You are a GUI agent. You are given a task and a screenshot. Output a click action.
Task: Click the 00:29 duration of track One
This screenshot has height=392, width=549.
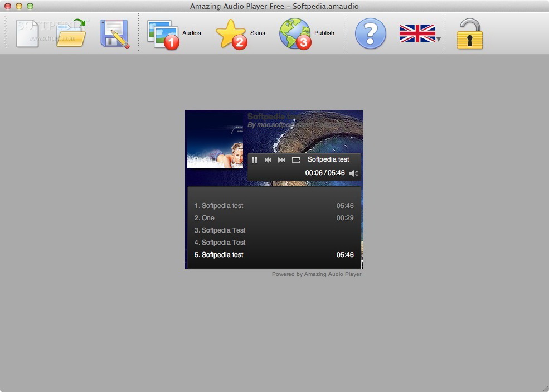345,218
